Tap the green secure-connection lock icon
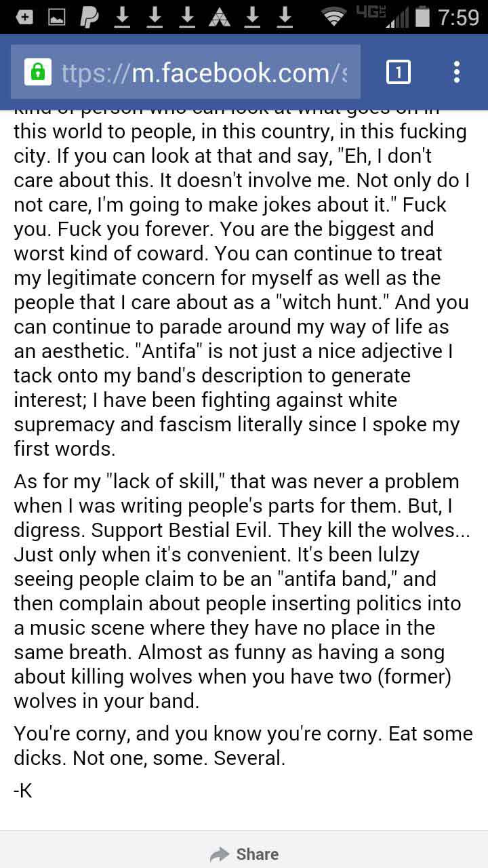This screenshot has width=488, height=868. (x=37, y=72)
